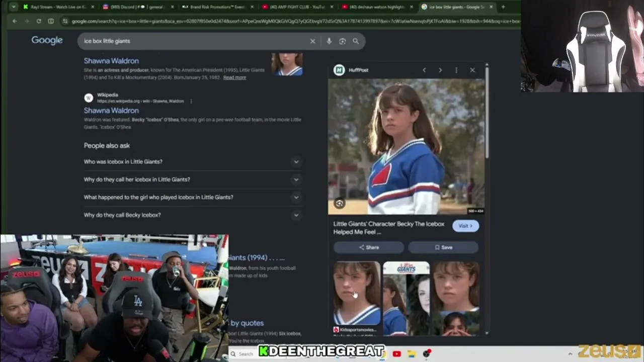Open the side panel toggle icon
The height and width of the screenshot is (362, 644).
click(x=51, y=21)
